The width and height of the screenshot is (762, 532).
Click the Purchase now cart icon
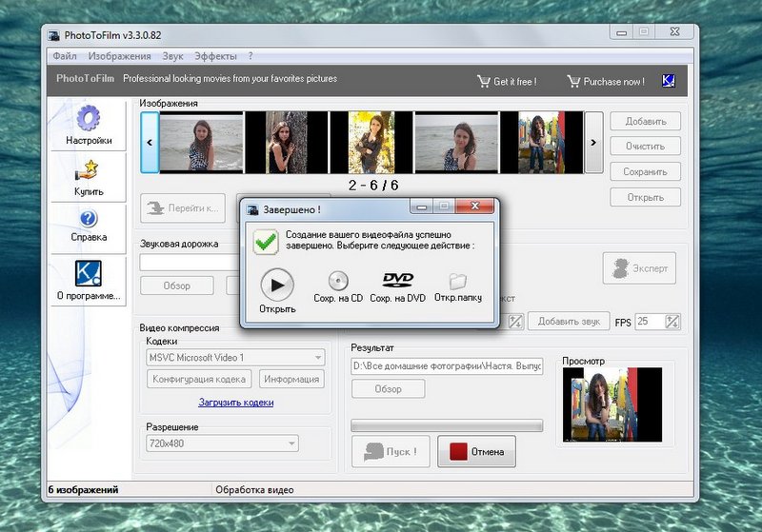573,81
